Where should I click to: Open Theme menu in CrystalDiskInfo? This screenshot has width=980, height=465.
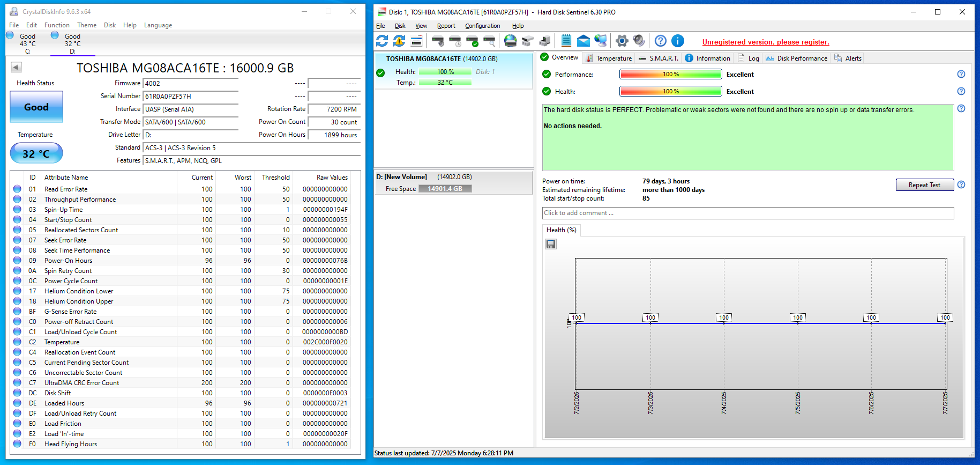[87, 25]
